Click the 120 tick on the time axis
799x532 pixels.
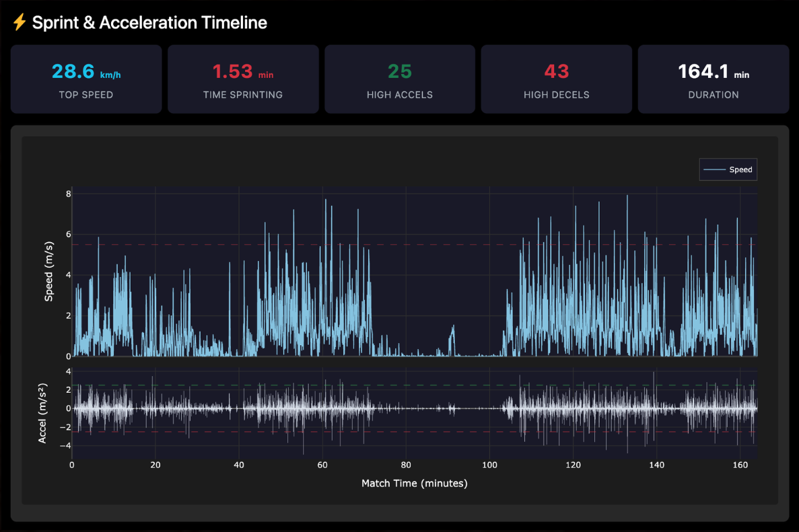coord(573,465)
